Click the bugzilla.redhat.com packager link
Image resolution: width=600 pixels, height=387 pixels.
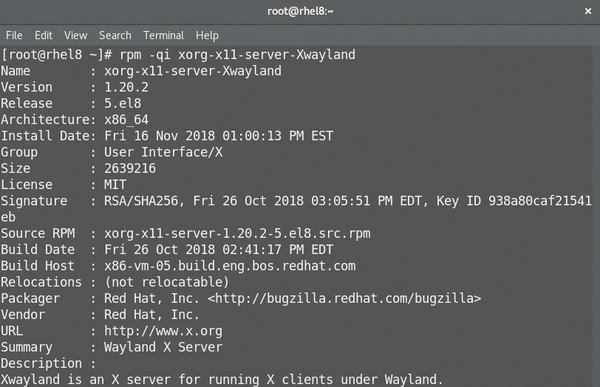(x=344, y=299)
